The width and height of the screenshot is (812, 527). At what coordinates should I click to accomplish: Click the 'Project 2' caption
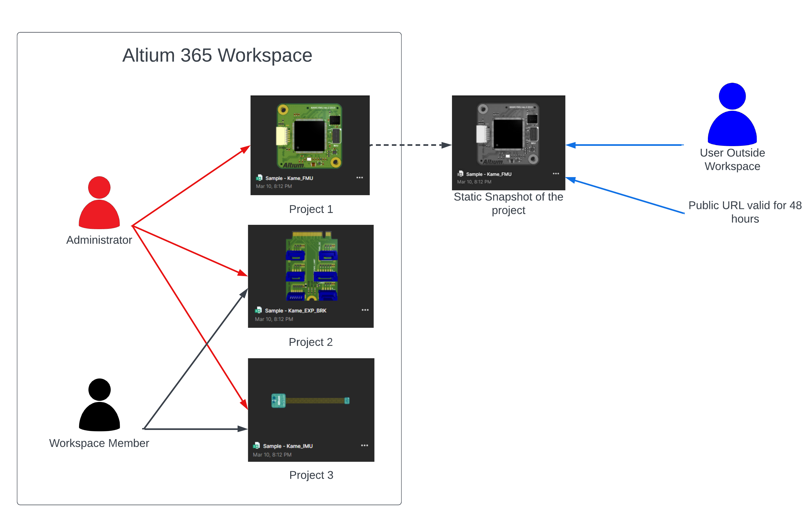[x=310, y=342]
